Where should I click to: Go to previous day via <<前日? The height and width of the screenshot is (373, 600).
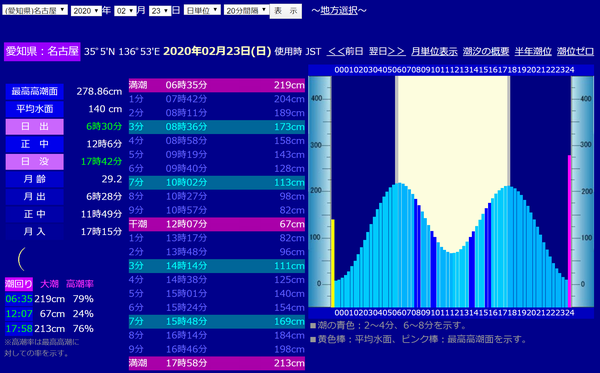pos(345,51)
